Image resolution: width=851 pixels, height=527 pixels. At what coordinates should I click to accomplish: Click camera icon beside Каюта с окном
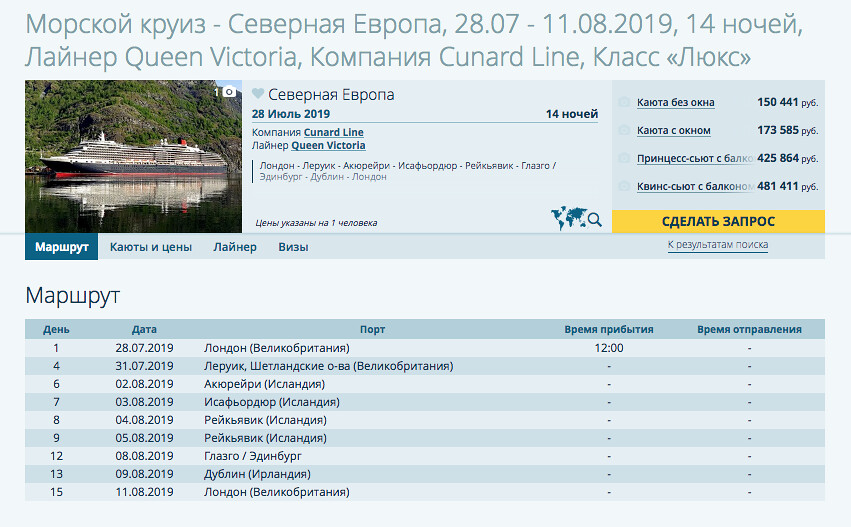tap(624, 130)
